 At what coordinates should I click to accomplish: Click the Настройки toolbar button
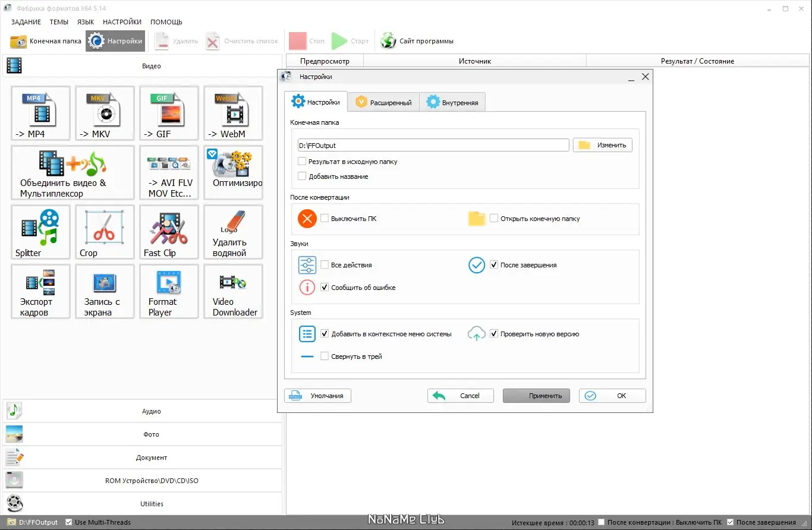coord(115,41)
